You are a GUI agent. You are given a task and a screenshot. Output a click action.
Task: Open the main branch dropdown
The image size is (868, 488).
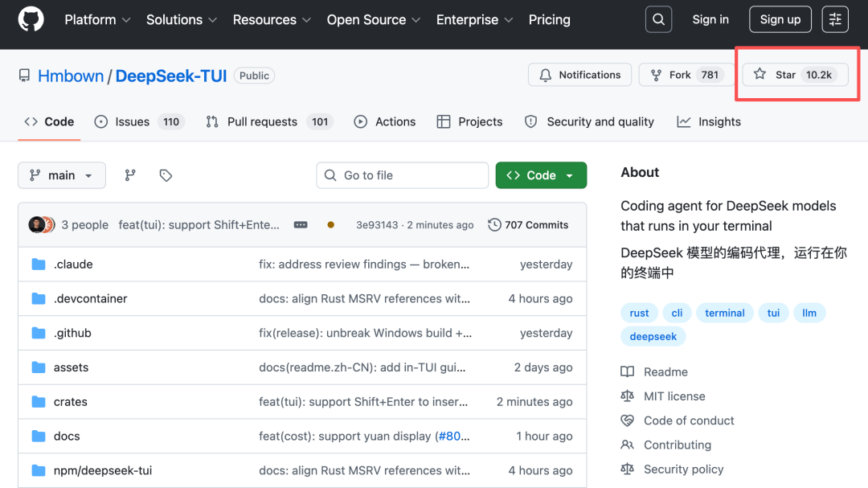(x=61, y=175)
